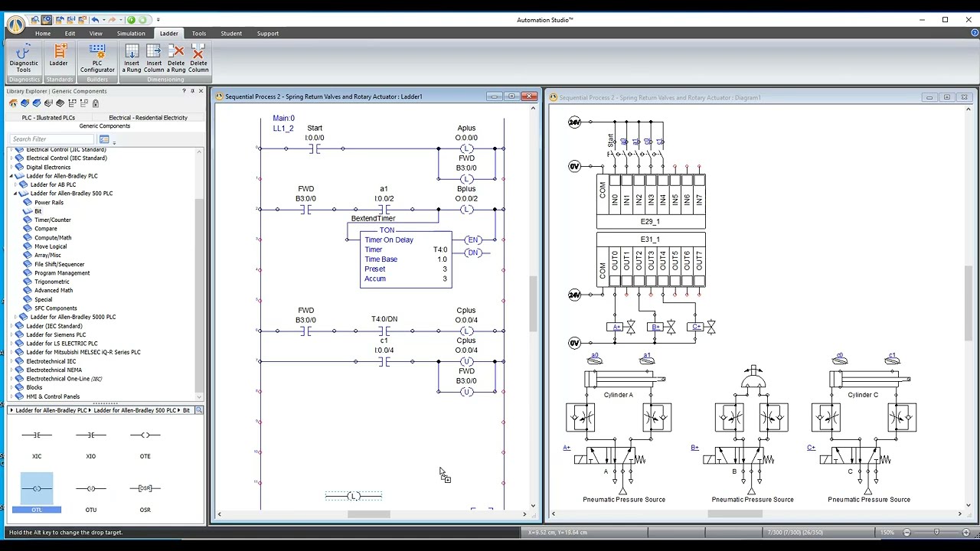This screenshot has height=551, width=980.
Task: Open the Home ribbon tab
Action: [43, 34]
